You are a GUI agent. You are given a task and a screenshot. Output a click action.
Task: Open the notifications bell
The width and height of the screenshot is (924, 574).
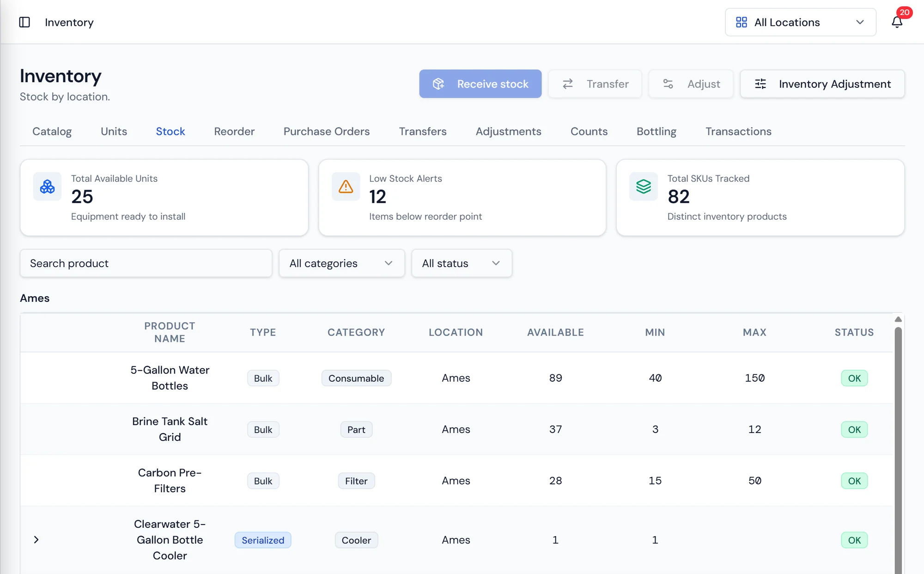coord(897,22)
